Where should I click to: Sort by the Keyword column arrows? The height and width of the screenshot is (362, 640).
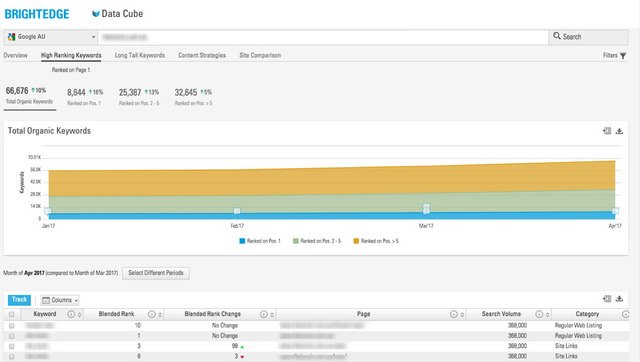79,315
